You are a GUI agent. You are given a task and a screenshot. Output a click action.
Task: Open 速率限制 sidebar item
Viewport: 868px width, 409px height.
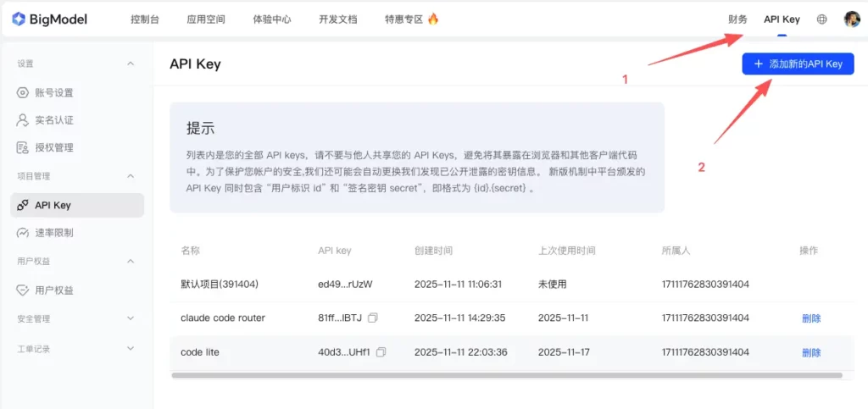coord(53,233)
